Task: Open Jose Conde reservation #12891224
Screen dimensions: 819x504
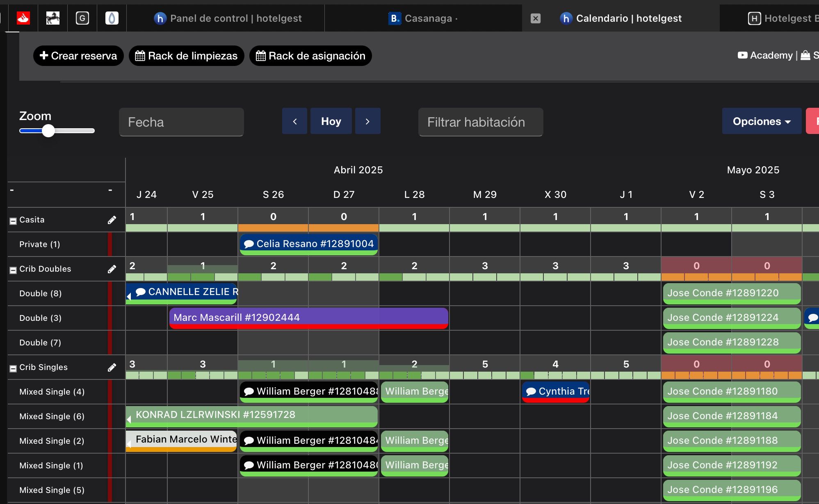Action: pyautogui.click(x=732, y=318)
